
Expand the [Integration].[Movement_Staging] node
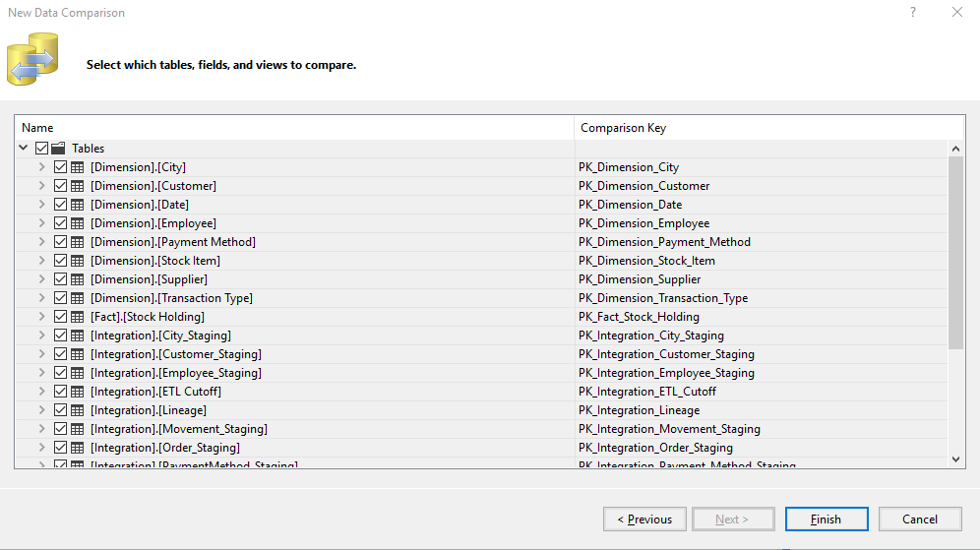pyautogui.click(x=41, y=429)
